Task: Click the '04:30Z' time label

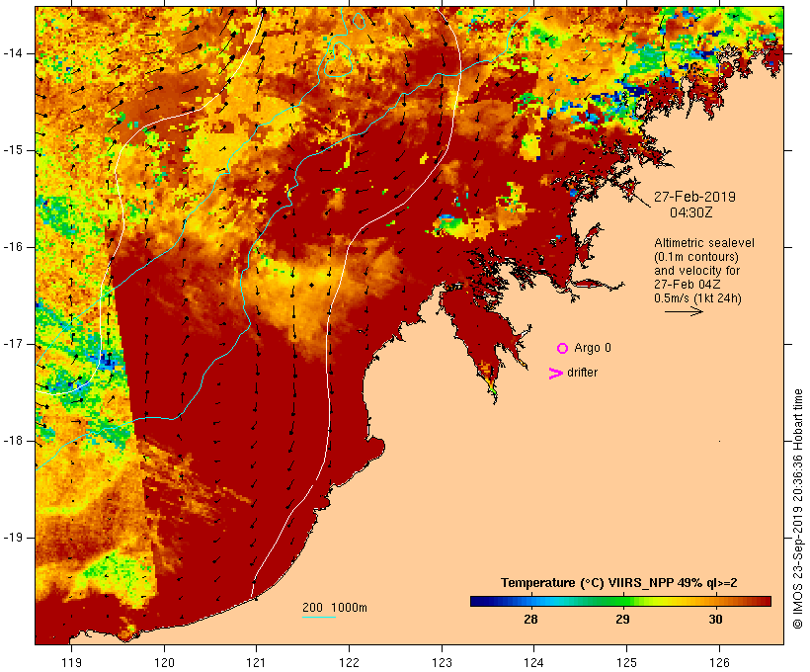Action: tap(691, 212)
